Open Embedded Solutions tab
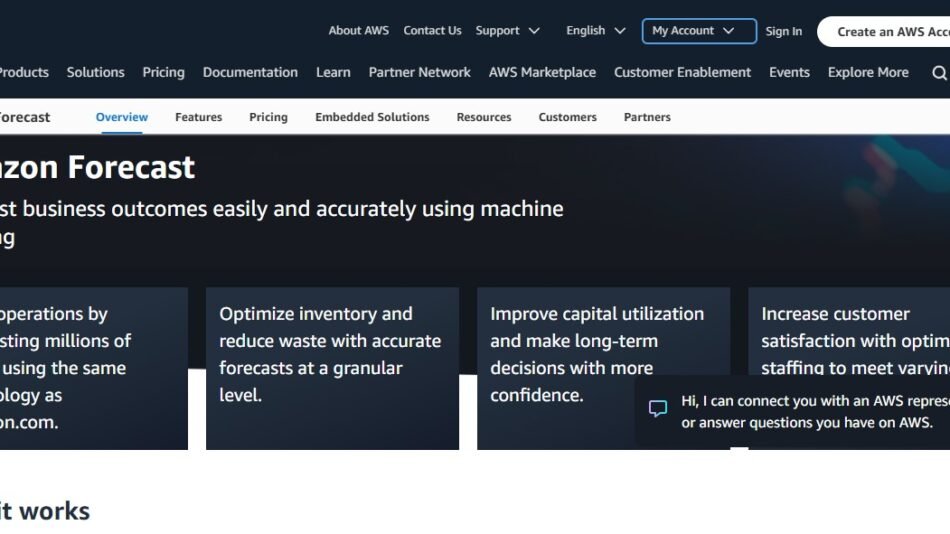This screenshot has height=534, width=950. click(x=372, y=117)
